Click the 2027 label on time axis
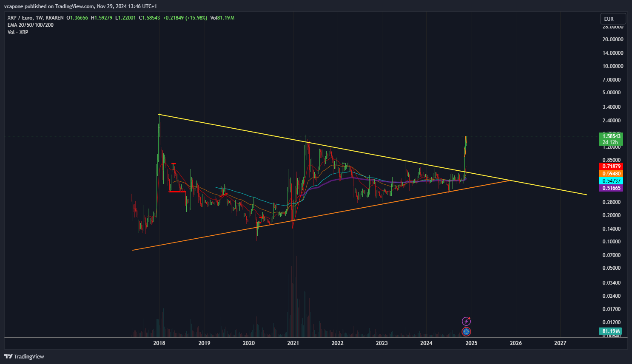The image size is (632, 364). tap(560, 343)
